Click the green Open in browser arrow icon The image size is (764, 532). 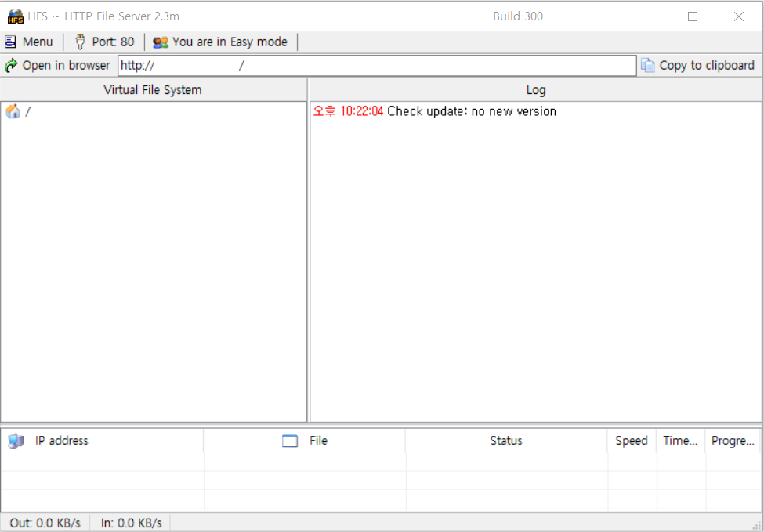(x=11, y=65)
